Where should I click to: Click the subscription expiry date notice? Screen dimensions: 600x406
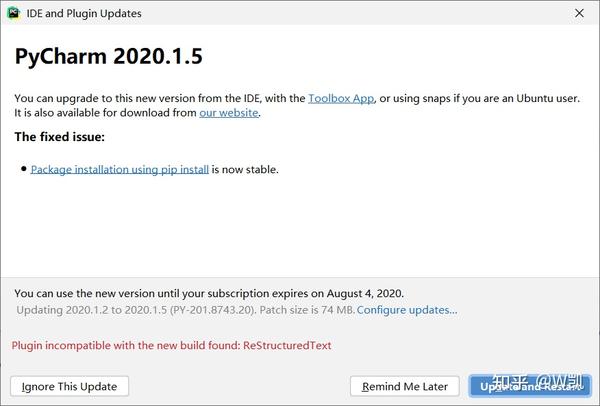click(208, 294)
